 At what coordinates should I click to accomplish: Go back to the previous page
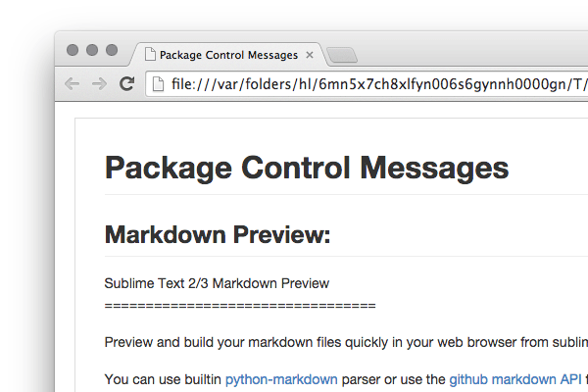point(73,84)
